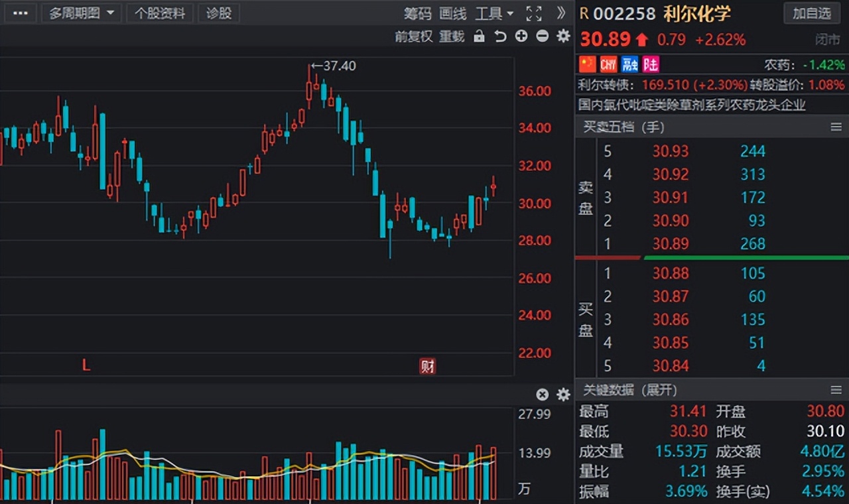The width and height of the screenshot is (849, 504).
Task: Toggle the chart lock icon
Action: (479, 36)
